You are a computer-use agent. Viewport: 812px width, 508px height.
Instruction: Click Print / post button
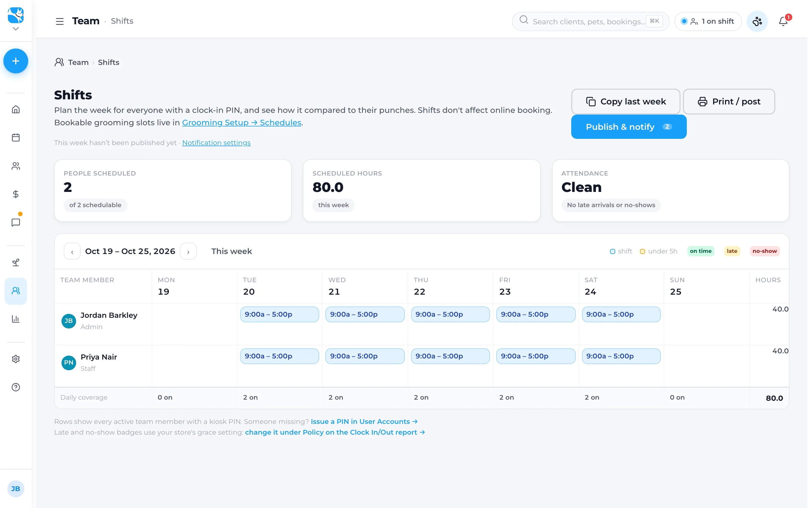tap(729, 102)
